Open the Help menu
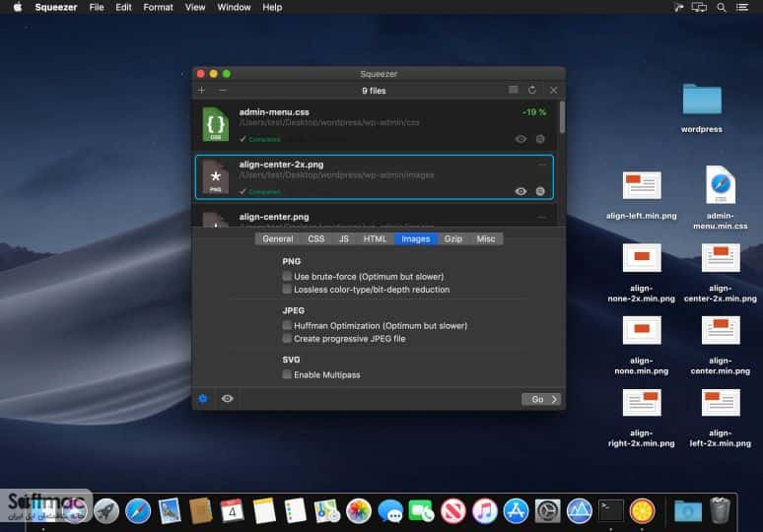 click(x=272, y=7)
